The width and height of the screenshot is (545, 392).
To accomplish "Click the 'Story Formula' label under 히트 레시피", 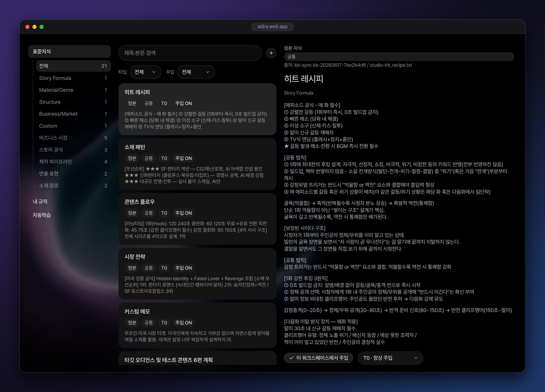I will (x=298, y=93).
